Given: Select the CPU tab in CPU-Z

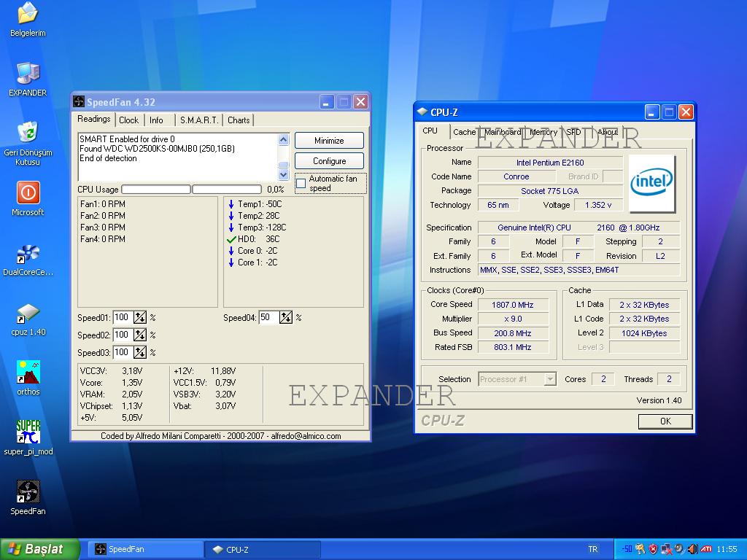Looking at the screenshot, I should click(430, 131).
